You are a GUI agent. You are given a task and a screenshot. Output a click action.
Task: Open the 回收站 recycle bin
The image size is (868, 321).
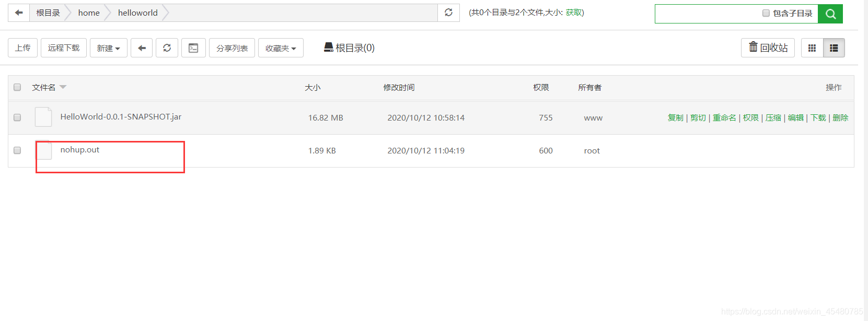pos(768,47)
